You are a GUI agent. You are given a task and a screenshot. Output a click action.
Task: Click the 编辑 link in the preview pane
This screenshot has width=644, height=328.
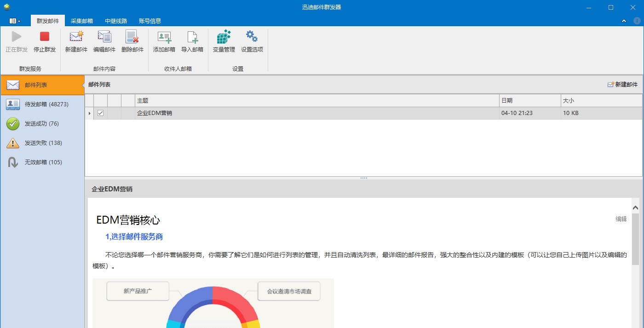(622, 219)
